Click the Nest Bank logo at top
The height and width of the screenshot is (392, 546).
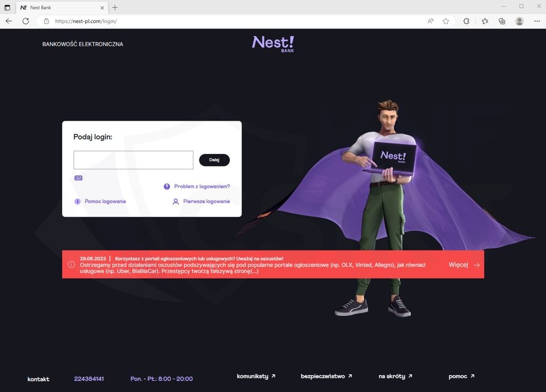click(x=273, y=44)
